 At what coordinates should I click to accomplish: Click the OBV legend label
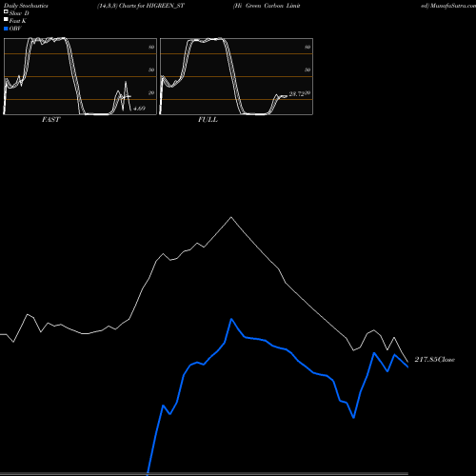point(15,29)
